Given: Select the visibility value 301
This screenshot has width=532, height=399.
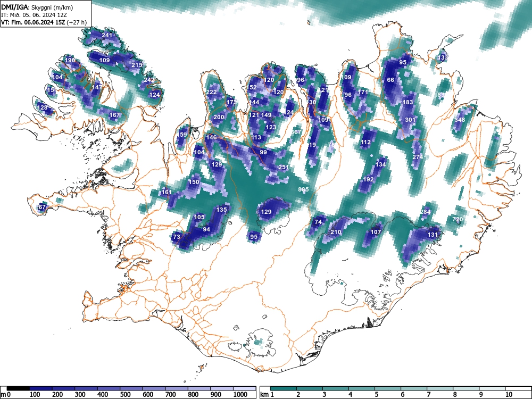Looking at the screenshot, I should (x=410, y=119).
